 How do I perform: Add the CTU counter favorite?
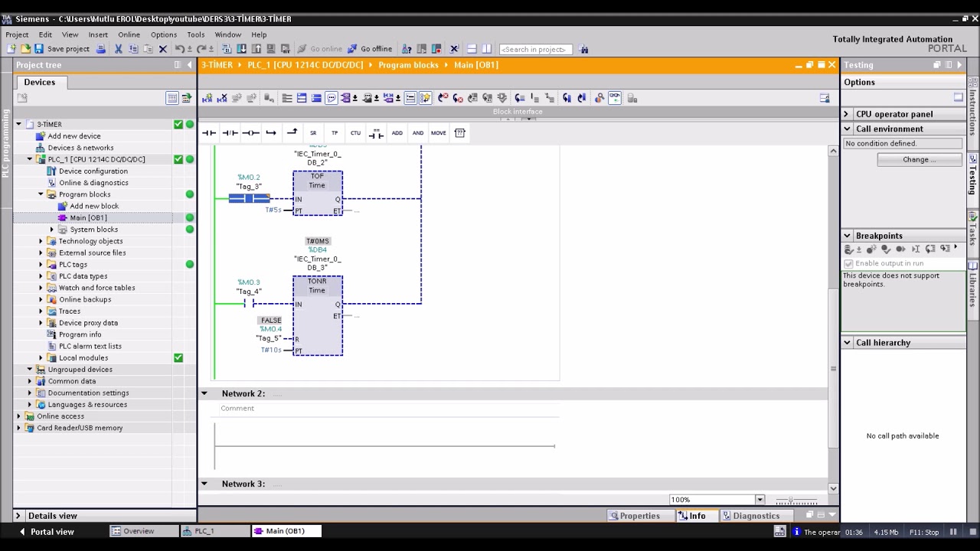pos(355,133)
